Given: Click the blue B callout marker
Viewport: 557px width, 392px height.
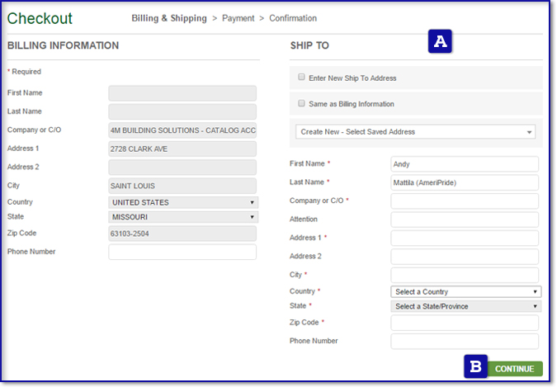Looking at the screenshot, I should tap(475, 366).
